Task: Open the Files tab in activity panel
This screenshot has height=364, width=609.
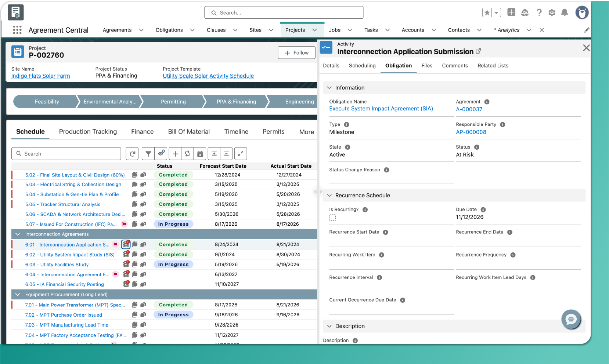Action: pos(427,66)
